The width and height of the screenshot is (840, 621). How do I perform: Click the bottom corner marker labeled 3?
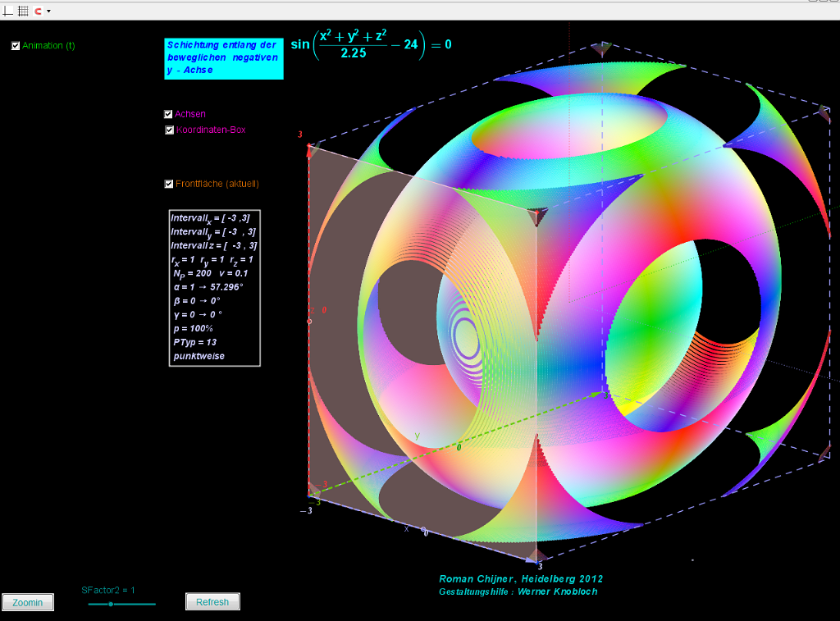(x=536, y=555)
